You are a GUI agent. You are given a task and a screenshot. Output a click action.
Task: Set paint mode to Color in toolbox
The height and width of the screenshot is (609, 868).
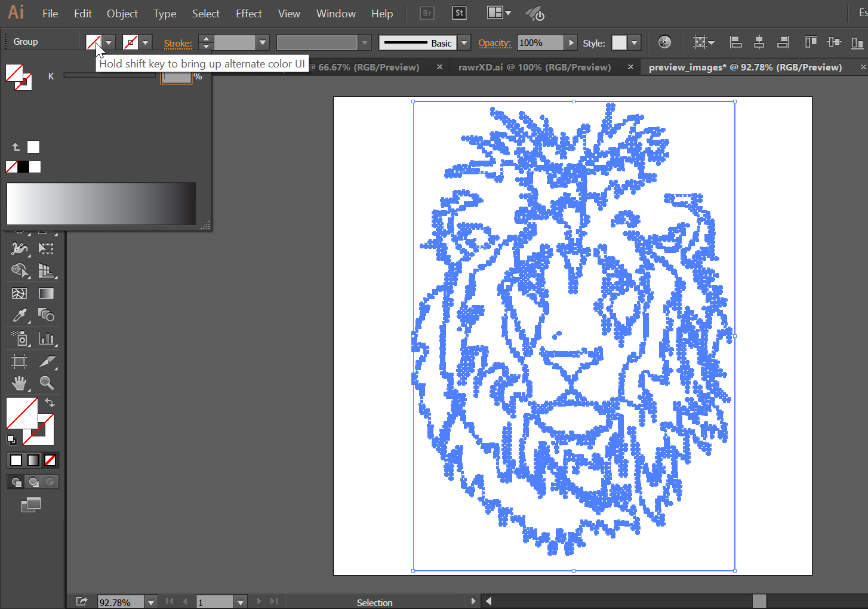(x=16, y=460)
